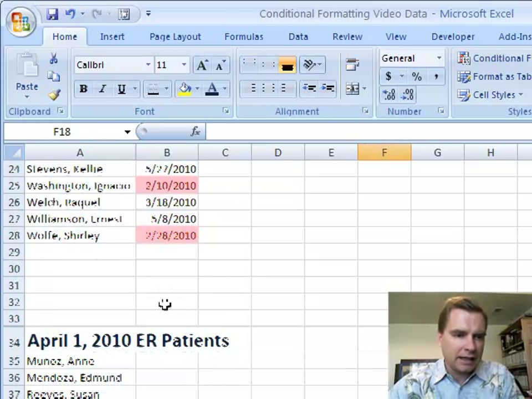Copy the selected cells

click(x=54, y=76)
